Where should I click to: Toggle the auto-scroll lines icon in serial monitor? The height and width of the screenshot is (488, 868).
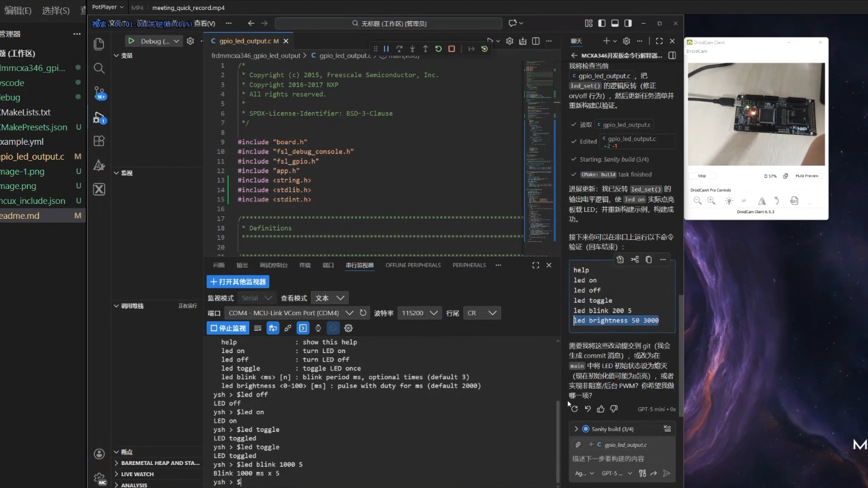click(x=257, y=328)
